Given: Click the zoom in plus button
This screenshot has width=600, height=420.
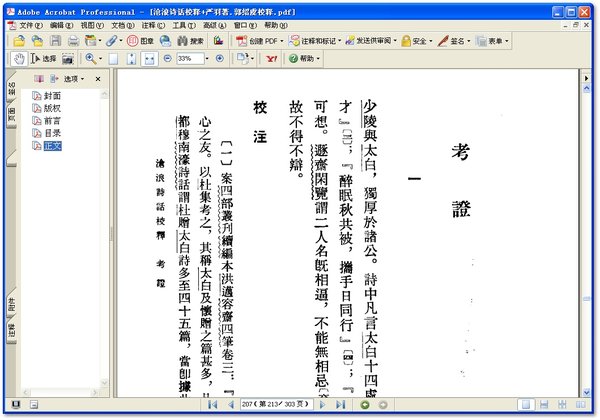Looking at the screenshot, I should 220,59.
